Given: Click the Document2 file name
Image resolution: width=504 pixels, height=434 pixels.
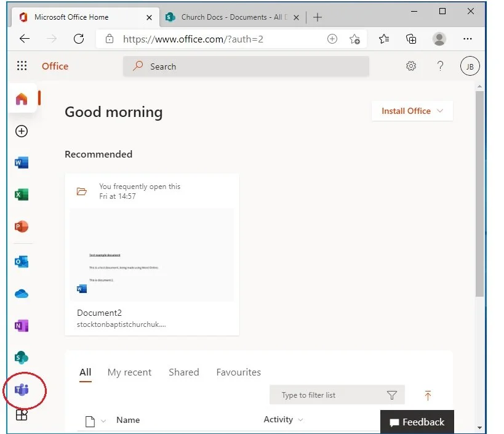Looking at the screenshot, I should [x=99, y=313].
